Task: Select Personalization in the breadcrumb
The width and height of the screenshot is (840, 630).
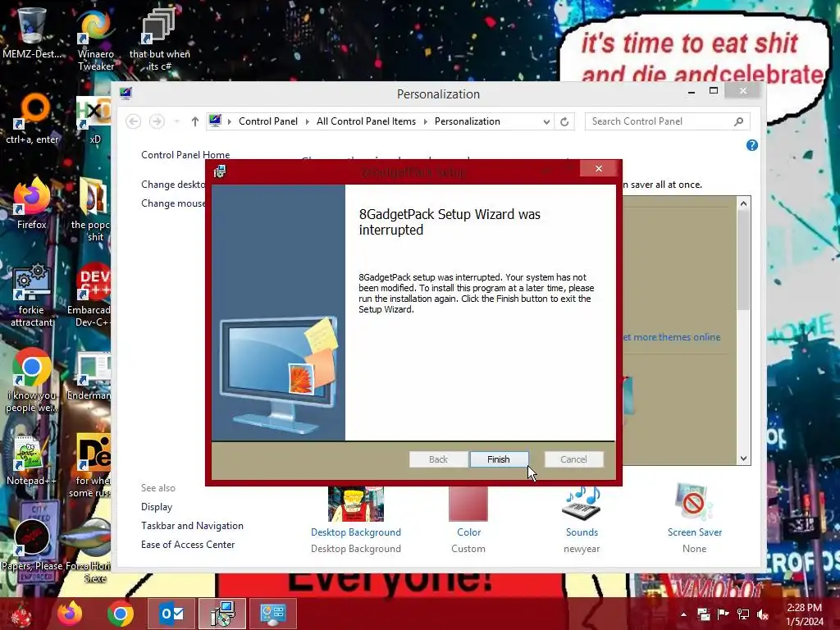Action: pos(467,121)
